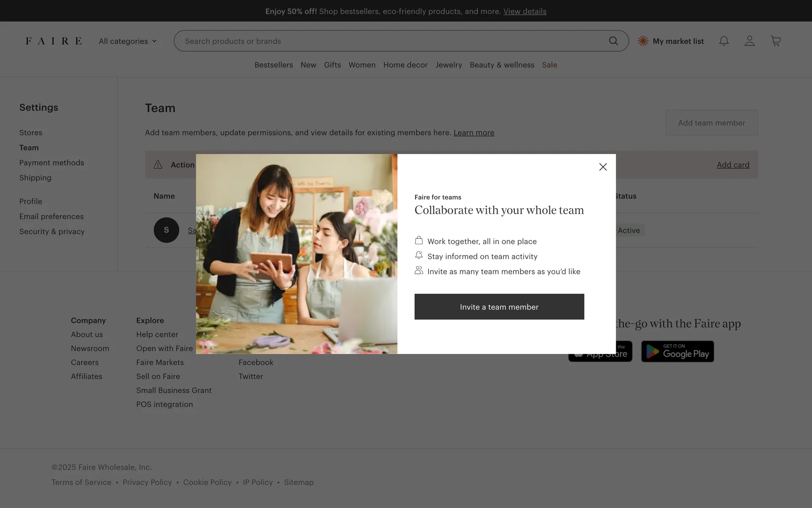Click View details promo link
Screen dimensions: 812x508
click(x=524, y=11)
